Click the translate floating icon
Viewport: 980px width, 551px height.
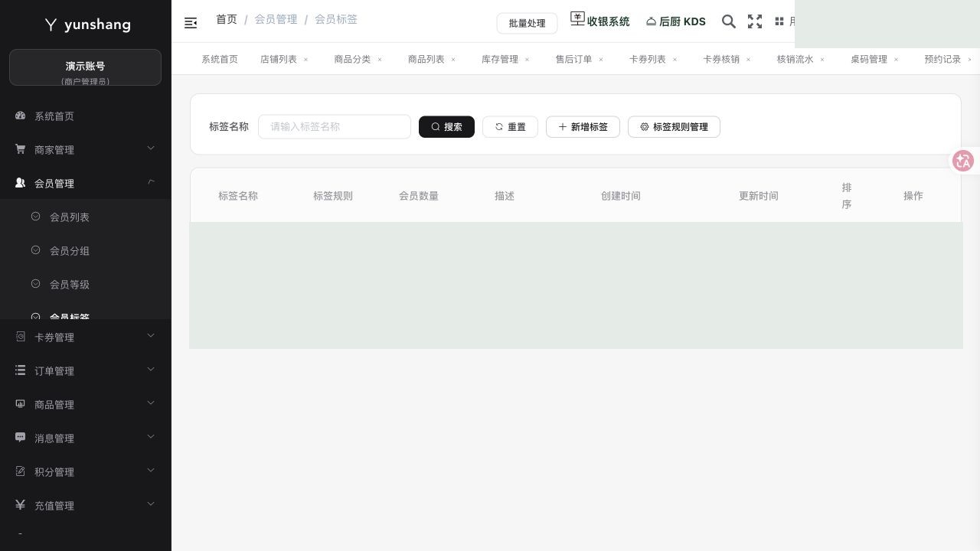[x=963, y=161]
